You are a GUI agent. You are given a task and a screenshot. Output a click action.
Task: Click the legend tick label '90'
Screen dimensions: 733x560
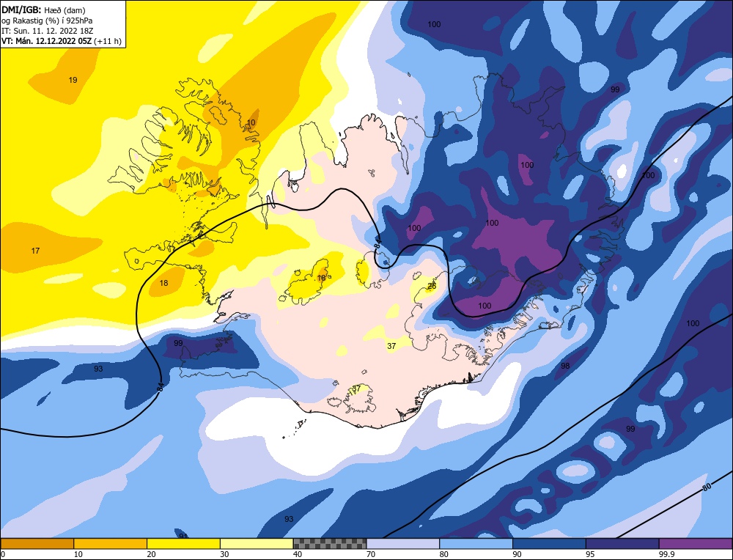[517, 554]
